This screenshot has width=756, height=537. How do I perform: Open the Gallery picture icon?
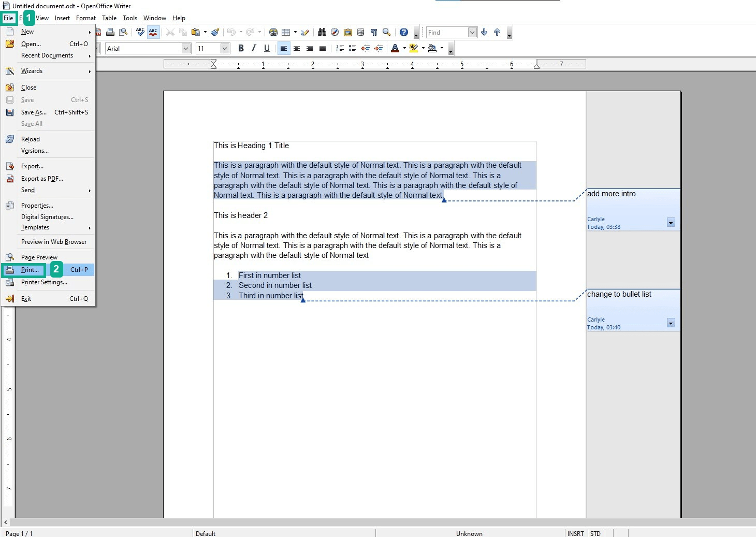(x=347, y=32)
